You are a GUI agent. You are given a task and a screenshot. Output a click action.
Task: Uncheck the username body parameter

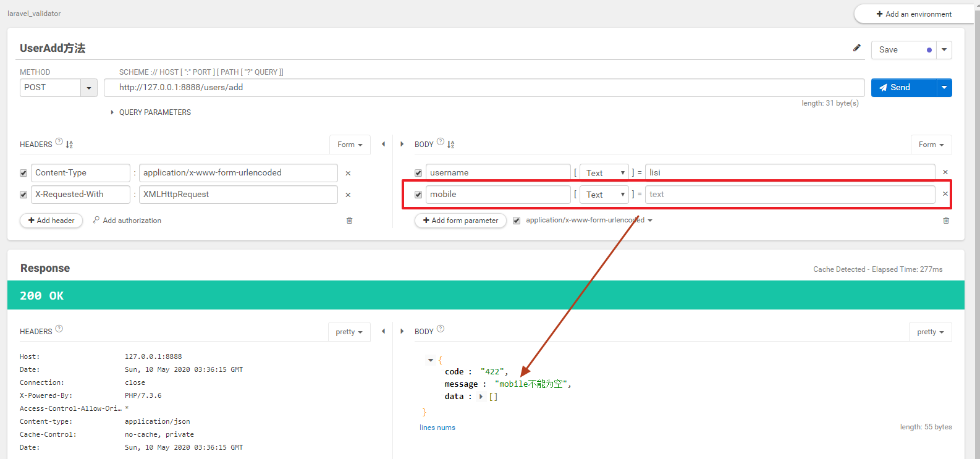(418, 173)
